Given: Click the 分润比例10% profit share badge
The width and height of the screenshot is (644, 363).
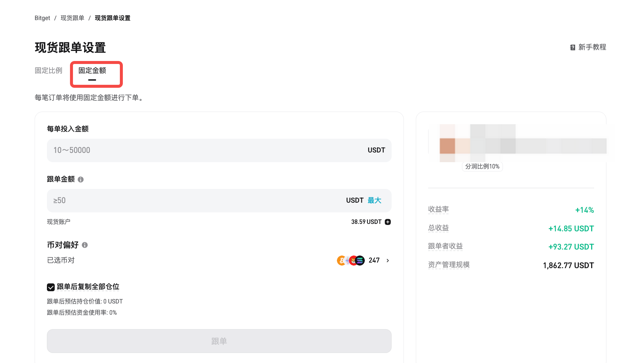Looking at the screenshot, I should pyautogui.click(x=482, y=166).
